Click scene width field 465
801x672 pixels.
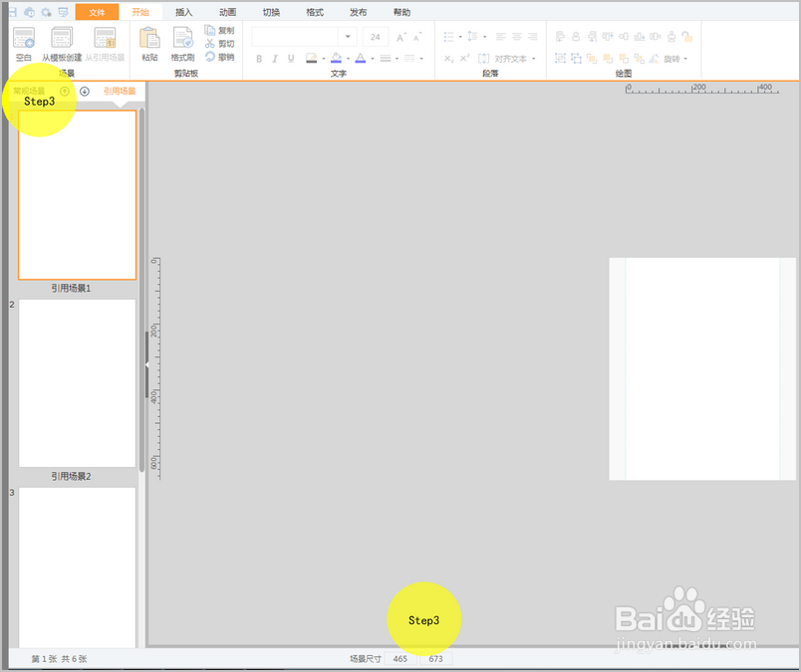coord(400,659)
